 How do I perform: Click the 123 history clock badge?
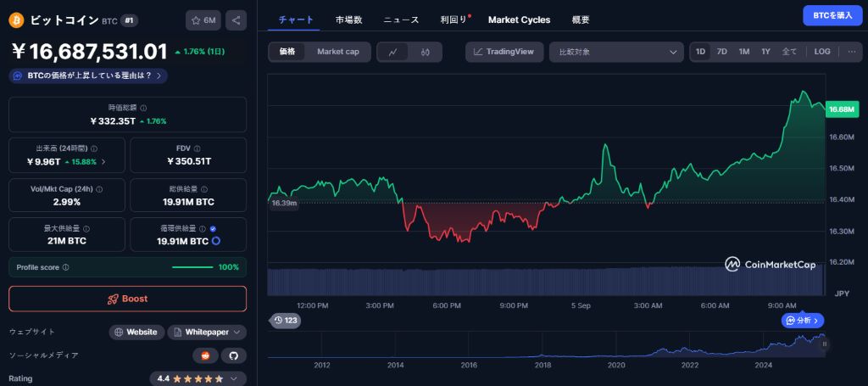point(286,320)
